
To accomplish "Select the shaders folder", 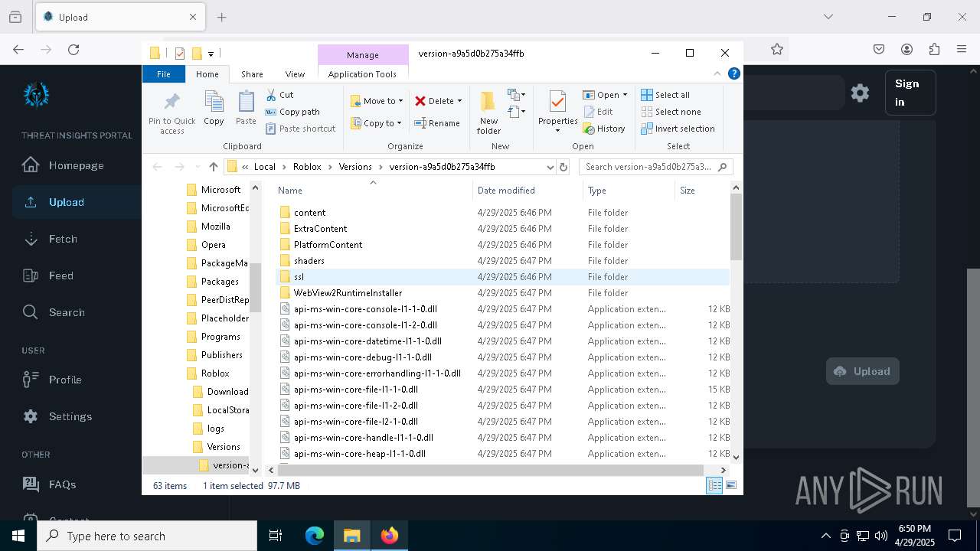I will point(309,261).
